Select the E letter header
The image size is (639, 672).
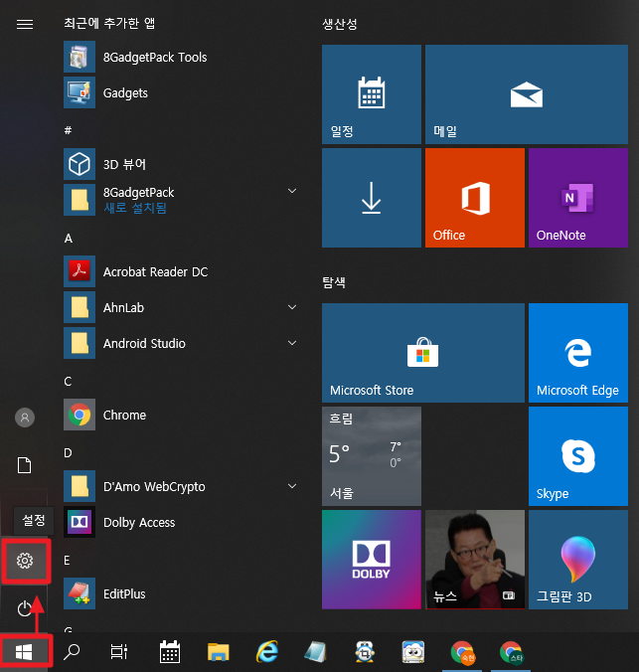click(67, 561)
